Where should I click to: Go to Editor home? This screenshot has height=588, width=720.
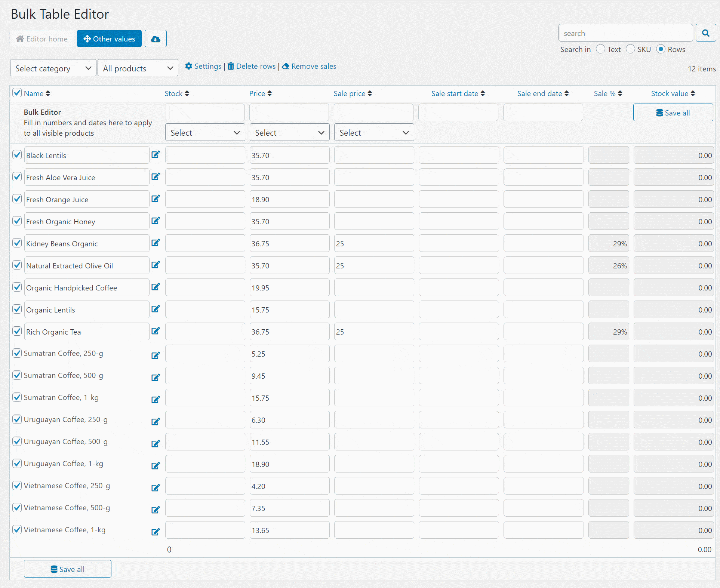coord(42,39)
